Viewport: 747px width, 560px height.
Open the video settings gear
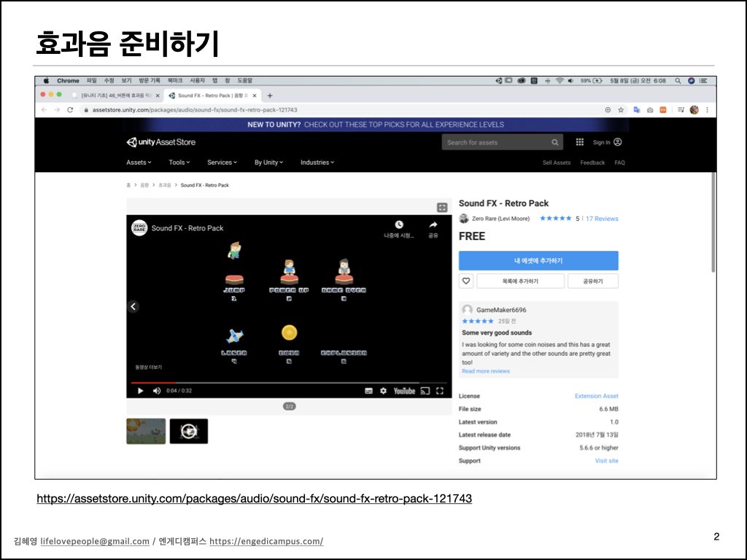(x=384, y=391)
